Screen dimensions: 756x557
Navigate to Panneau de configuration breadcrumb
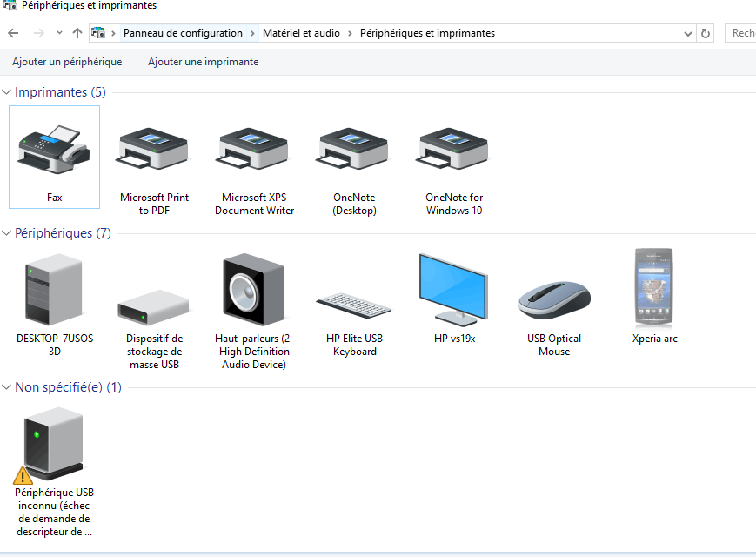(183, 33)
